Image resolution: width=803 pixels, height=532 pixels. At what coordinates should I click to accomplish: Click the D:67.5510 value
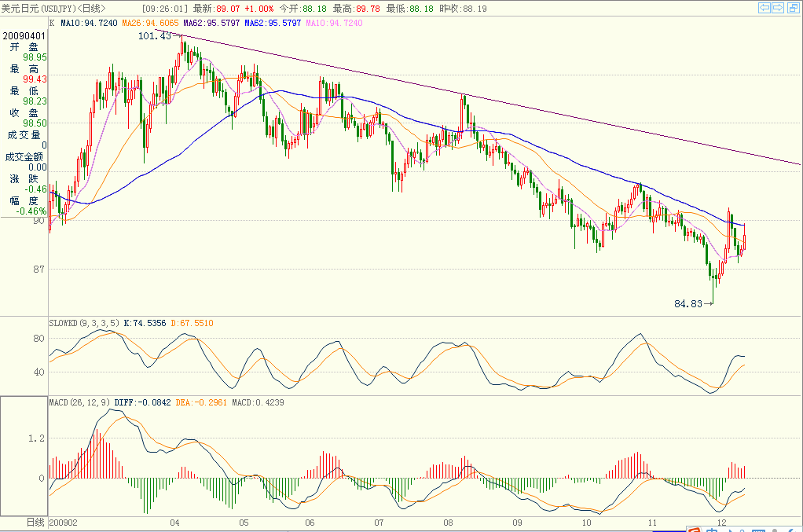tap(192, 323)
